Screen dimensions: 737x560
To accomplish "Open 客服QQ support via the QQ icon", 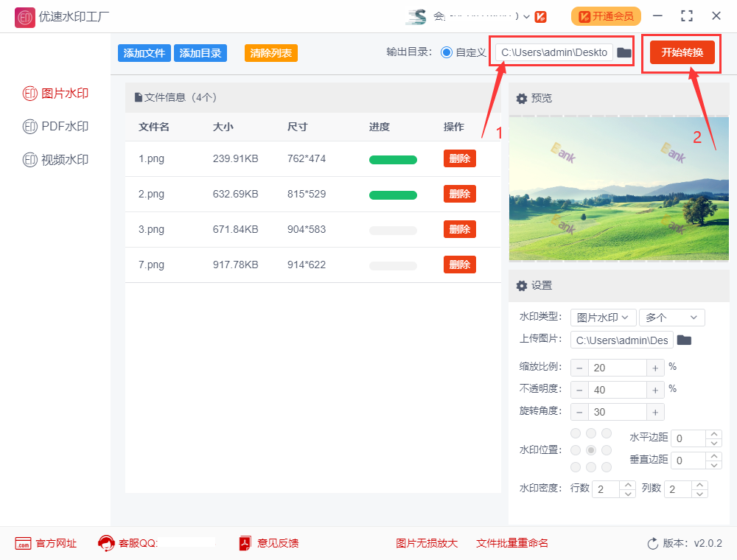I will 105,543.
